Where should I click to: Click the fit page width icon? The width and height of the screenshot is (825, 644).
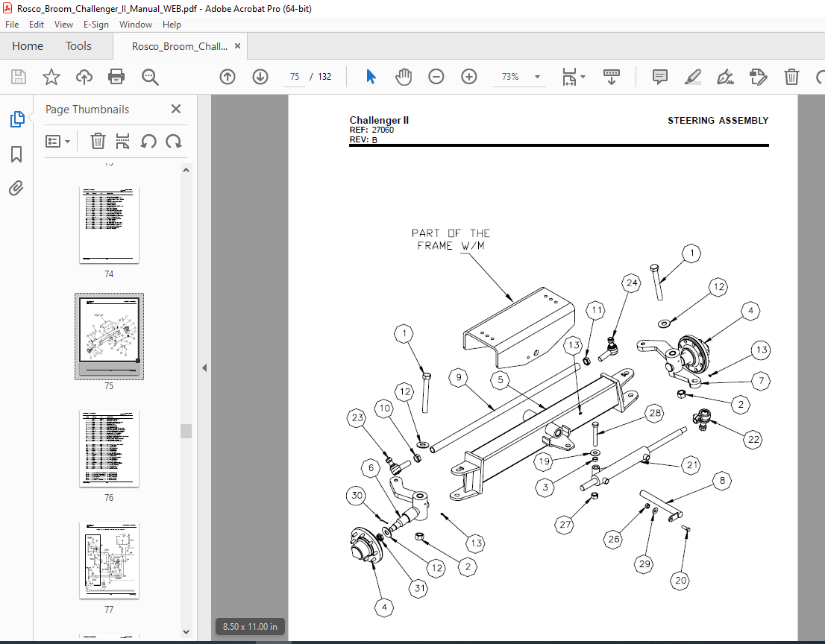(569, 77)
